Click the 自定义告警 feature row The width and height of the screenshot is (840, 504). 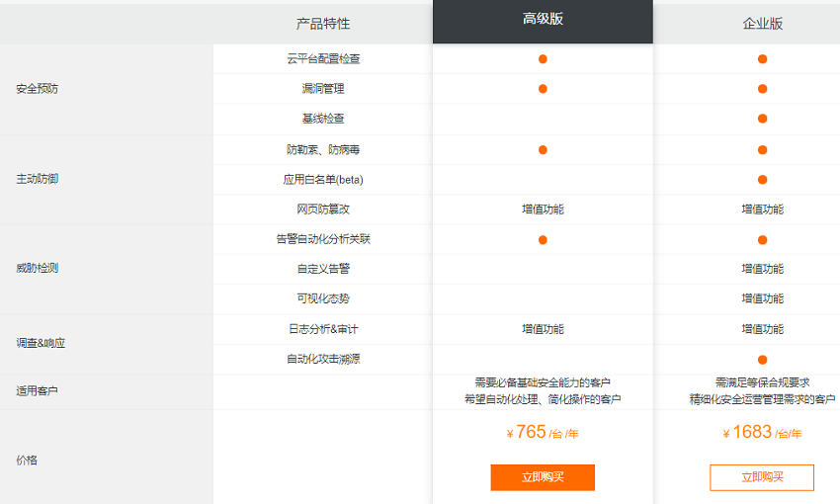323,269
